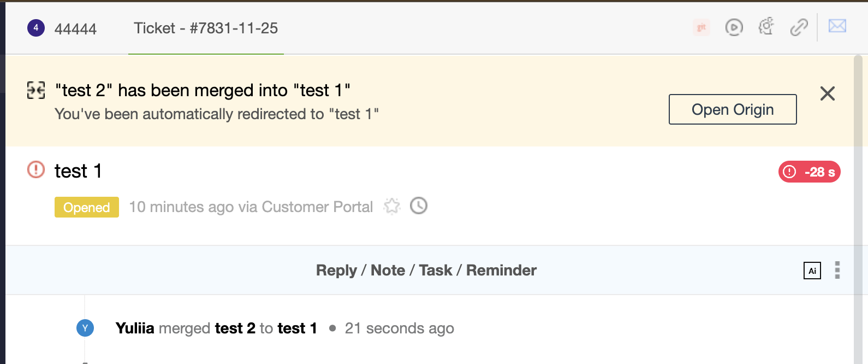The height and width of the screenshot is (364, 868).
Task: Choose Reply in the composer bar
Action: (336, 270)
